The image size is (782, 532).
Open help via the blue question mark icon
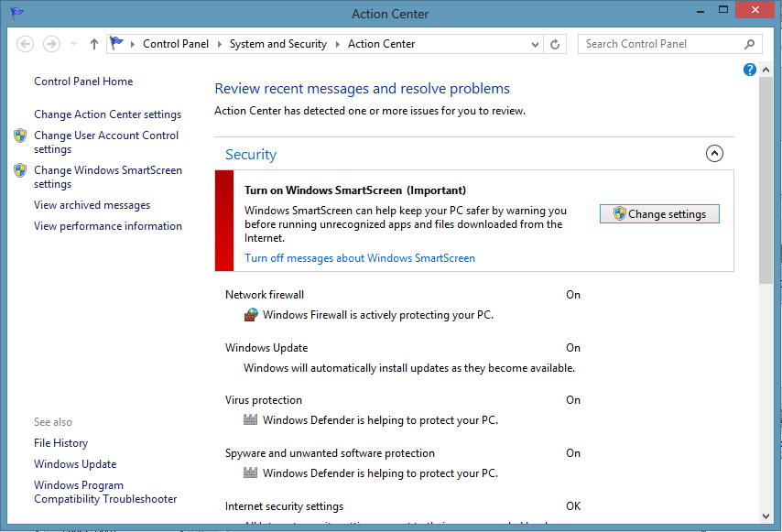point(749,70)
